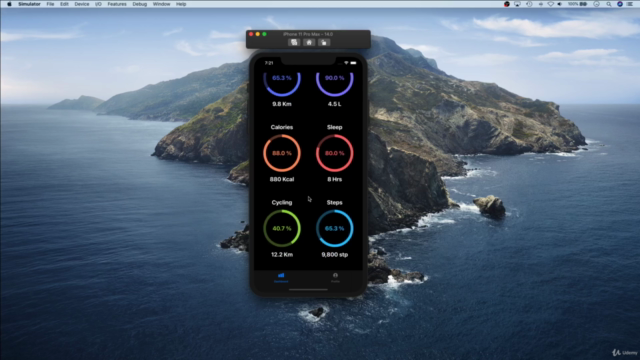Viewport: 640px width, 360px height.
Task: Tap the 90.0 % purple progress ring
Action: (x=335, y=84)
